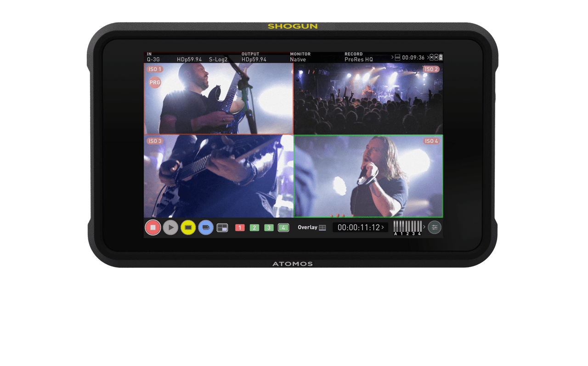Start playback with the grey play button
Viewport: 588px width, 366px height.
pos(170,227)
